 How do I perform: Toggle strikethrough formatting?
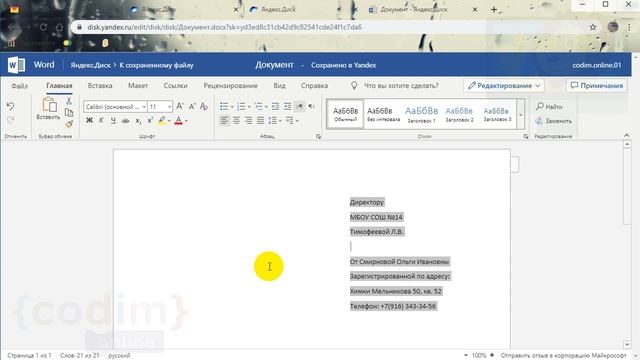click(126, 120)
